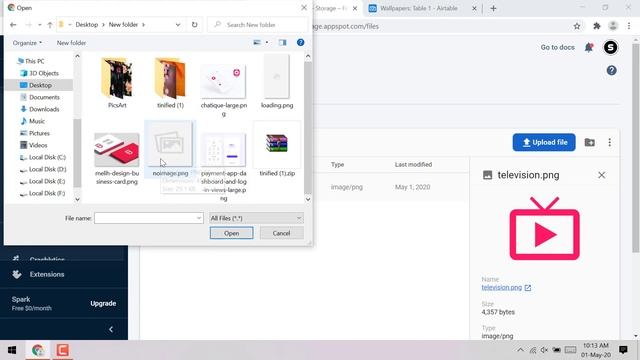Screen dimensions: 640x360
Task: Select Desktop in navigation tree
Action: (36, 85)
